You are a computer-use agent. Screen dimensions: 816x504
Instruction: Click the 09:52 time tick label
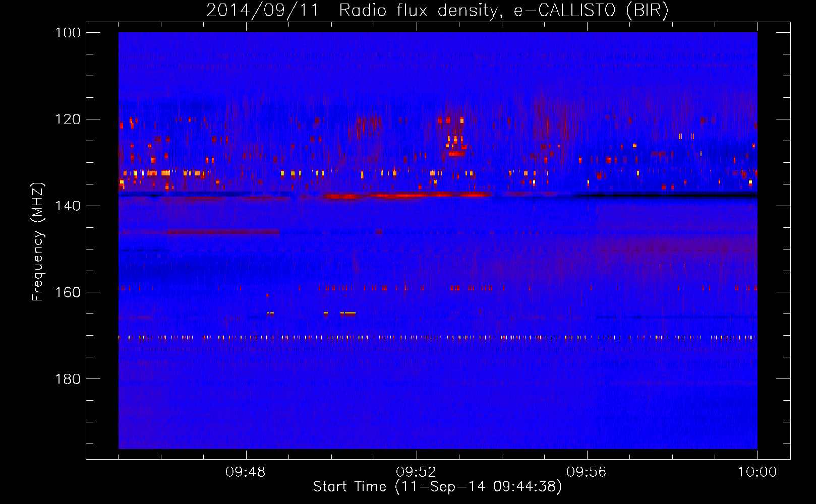(416, 472)
